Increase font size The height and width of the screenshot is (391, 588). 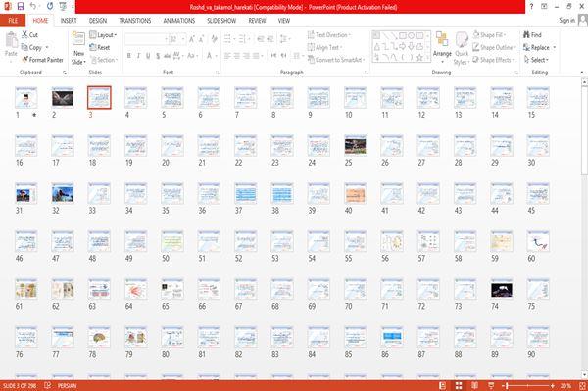(192, 39)
